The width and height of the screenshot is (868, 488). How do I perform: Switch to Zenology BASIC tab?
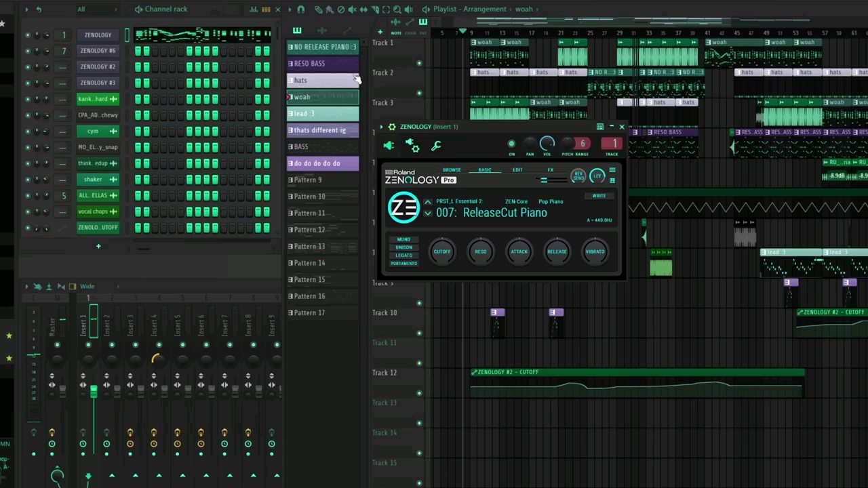click(485, 169)
